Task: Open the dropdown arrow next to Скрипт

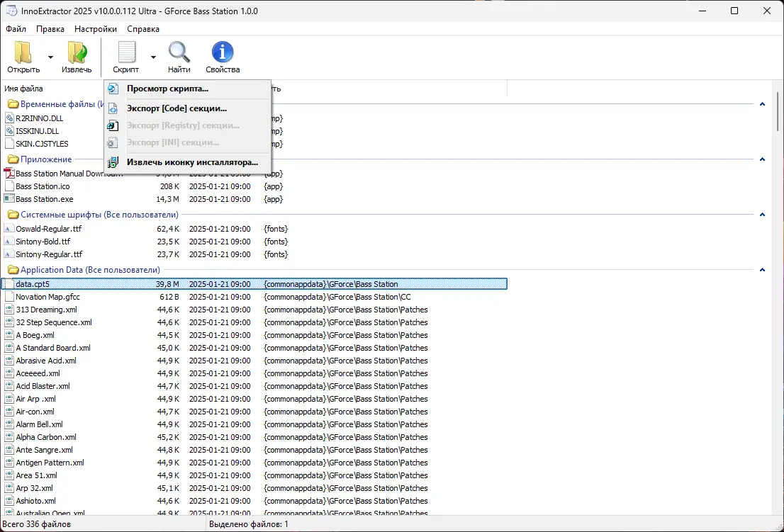Action: 153,57
